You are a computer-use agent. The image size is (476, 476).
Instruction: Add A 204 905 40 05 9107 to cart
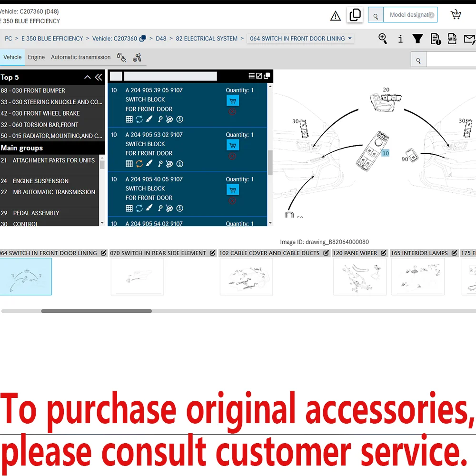tap(233, 190)
